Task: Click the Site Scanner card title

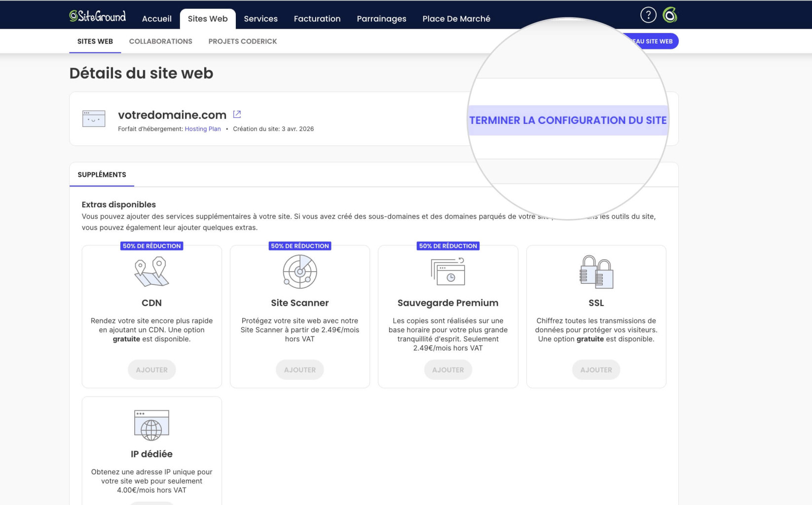Action: 300,303
